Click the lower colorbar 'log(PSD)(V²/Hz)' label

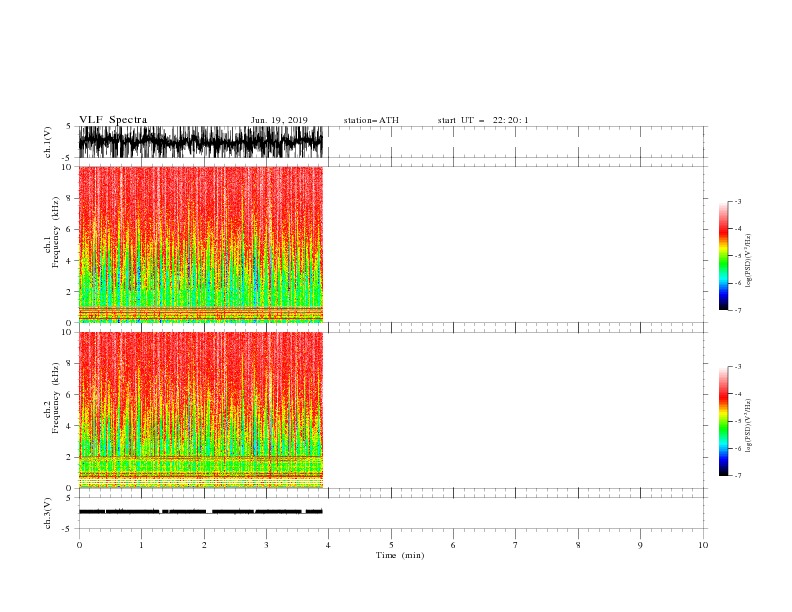pyautogui.click(x=749, y=426)
